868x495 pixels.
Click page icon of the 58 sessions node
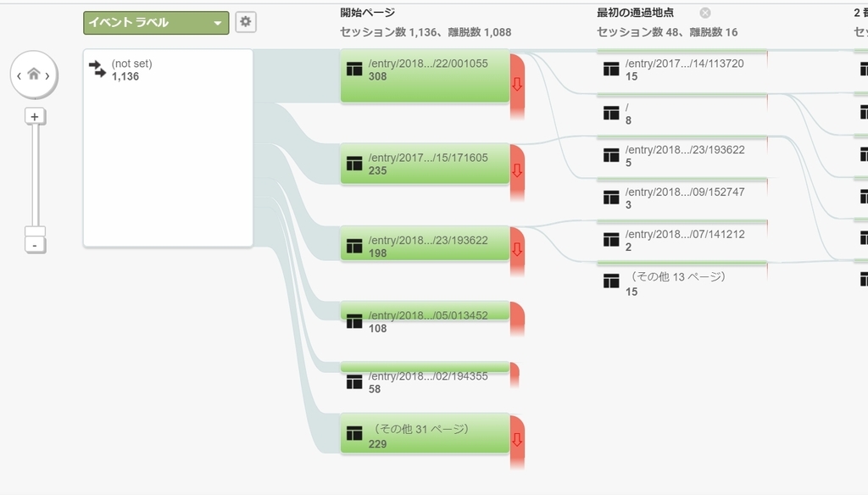354,382
